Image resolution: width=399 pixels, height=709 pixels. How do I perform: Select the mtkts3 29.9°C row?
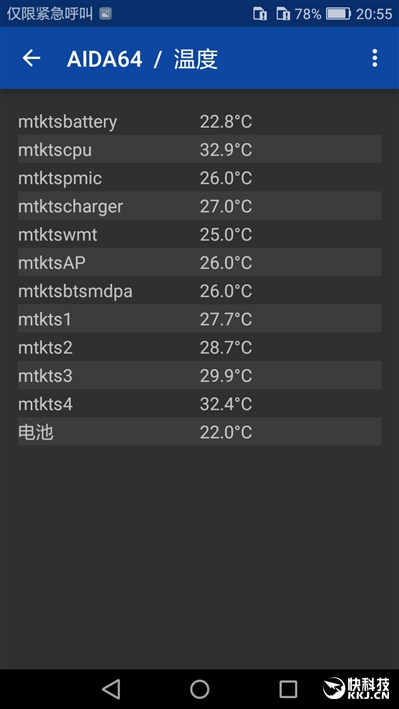click(x=200, y=375)
